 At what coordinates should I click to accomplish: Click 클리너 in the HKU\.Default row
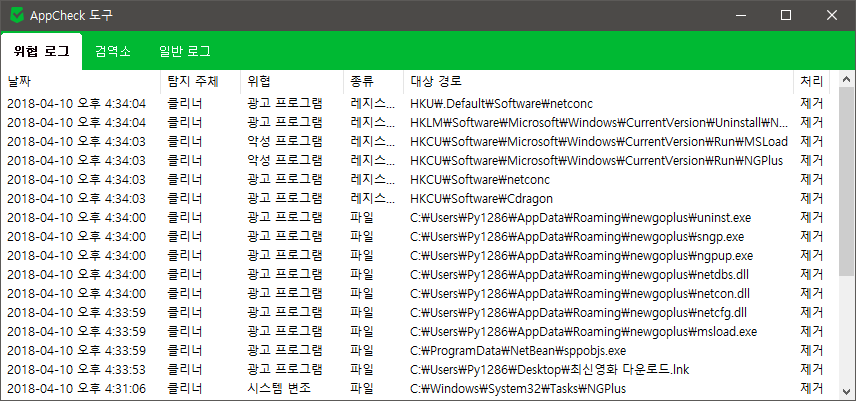point(185,103)
